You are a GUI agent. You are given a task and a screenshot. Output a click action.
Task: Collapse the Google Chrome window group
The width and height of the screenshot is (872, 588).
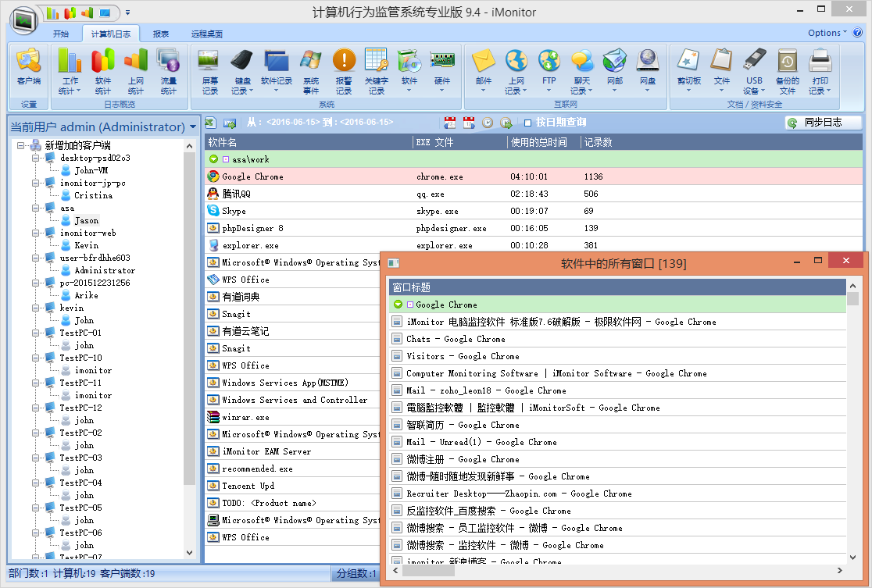[398, 305]
